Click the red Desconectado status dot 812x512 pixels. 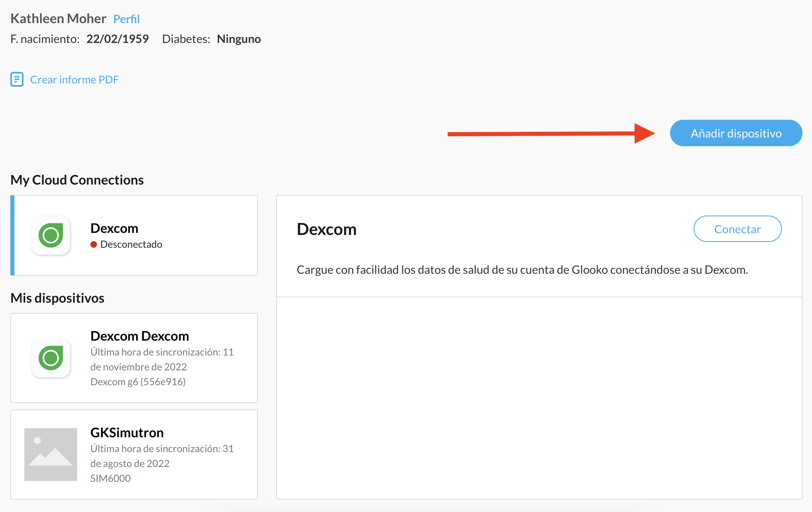click(94, 244)
